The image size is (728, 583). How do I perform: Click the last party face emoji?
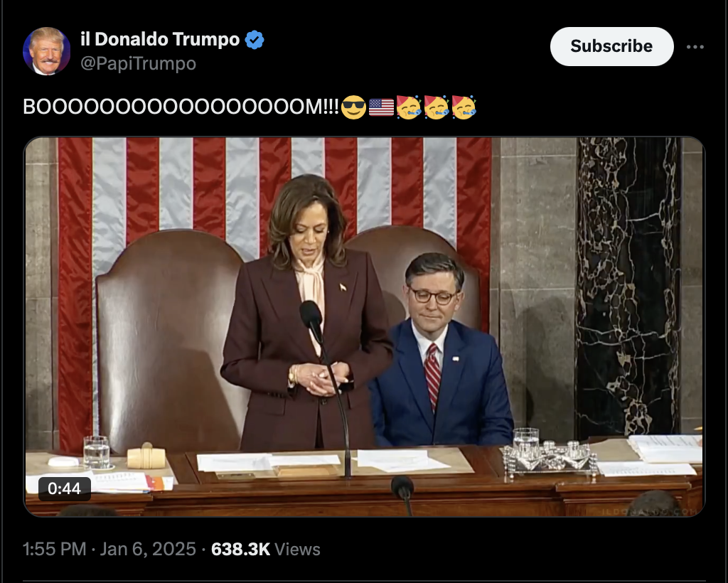[x=464, y=107]
